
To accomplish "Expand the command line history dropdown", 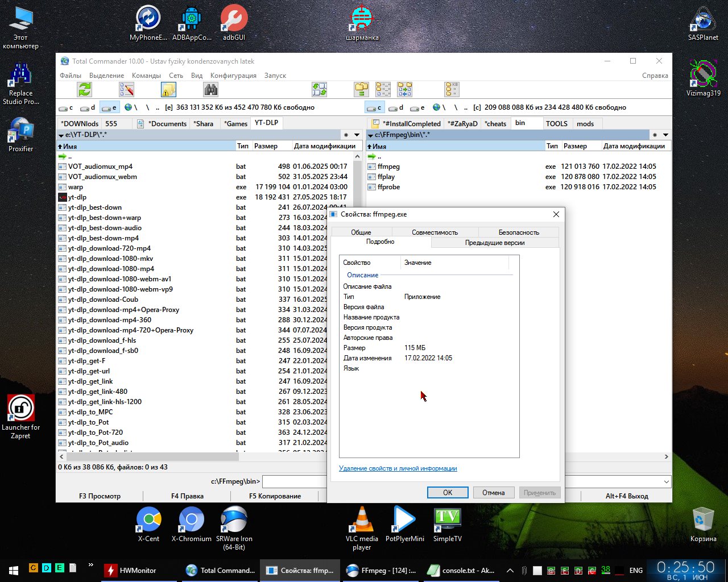I will click(x=666, y=482).
